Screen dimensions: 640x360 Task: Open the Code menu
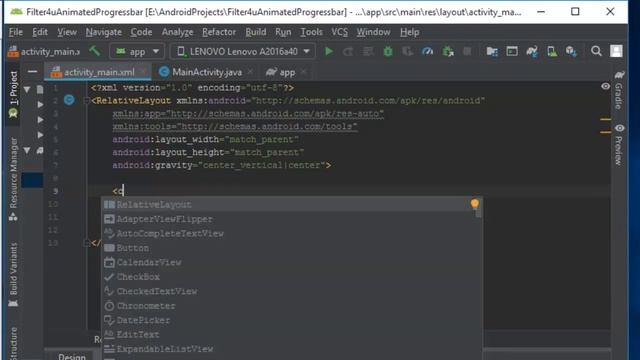(141, 32)
